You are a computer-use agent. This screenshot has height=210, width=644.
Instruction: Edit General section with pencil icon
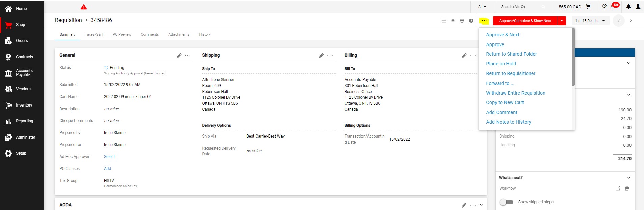point(179,56)
